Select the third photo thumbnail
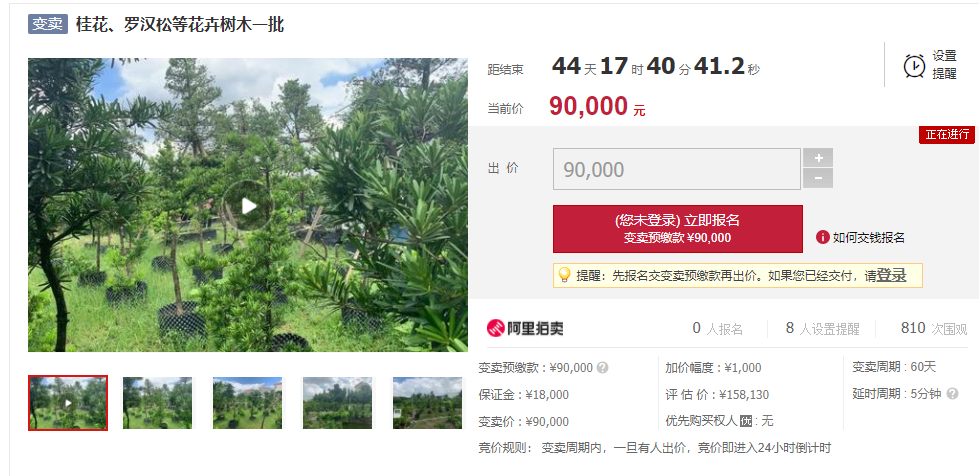 click(247, 403)
